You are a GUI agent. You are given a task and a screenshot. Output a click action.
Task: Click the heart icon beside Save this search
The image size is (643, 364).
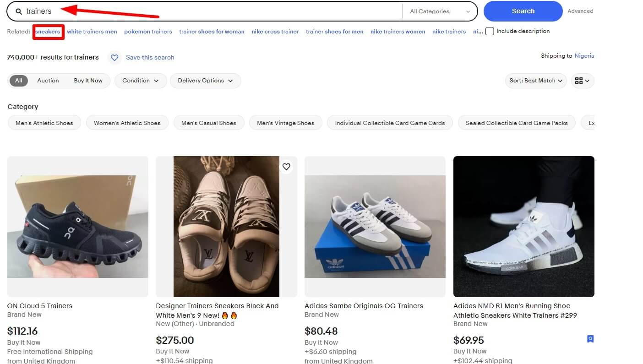[x=114, y=58]
